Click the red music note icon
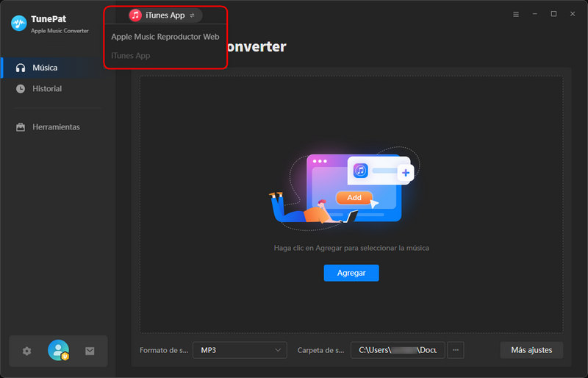The image size is (588, 378). 135,15
